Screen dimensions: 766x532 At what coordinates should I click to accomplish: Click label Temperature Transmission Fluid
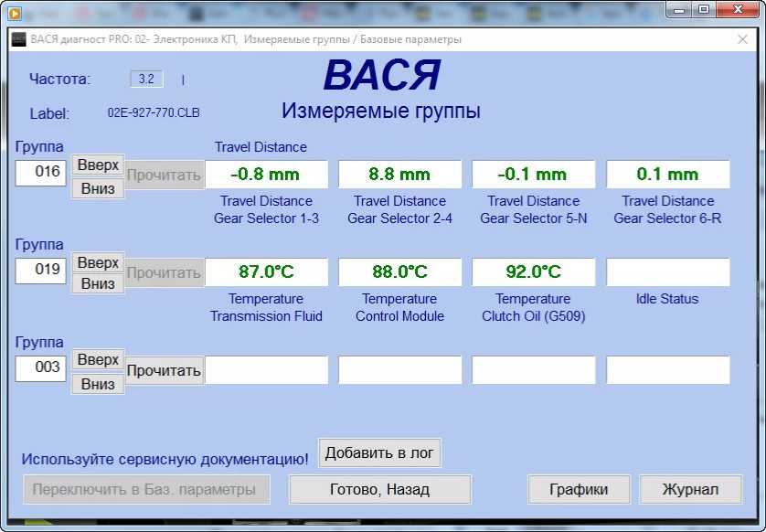(x=266, y=307)
